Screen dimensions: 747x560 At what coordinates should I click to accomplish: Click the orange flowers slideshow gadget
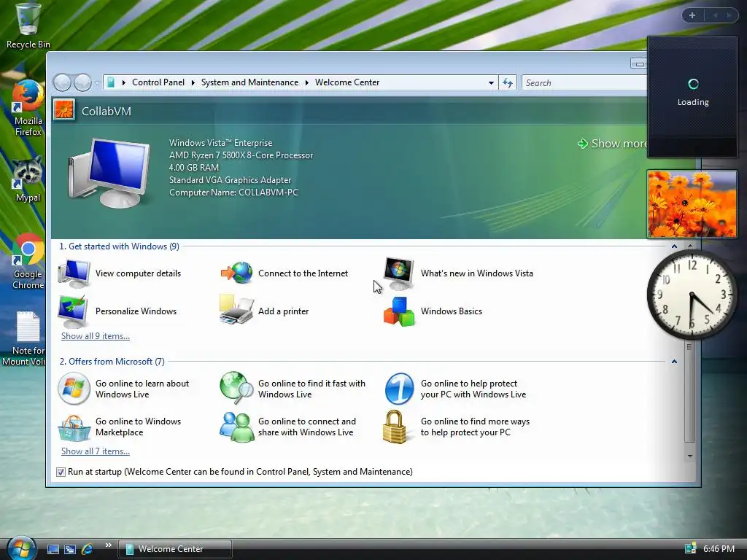[692, 204]
